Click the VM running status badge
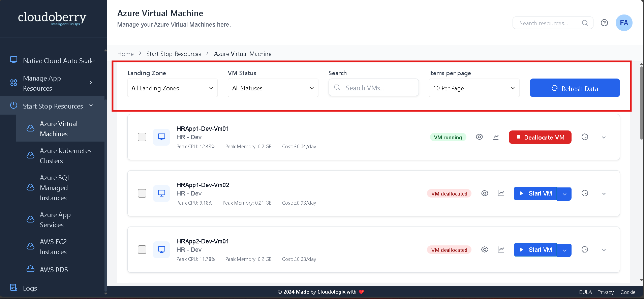The image size is (644, 299). (x=448, y=137)
